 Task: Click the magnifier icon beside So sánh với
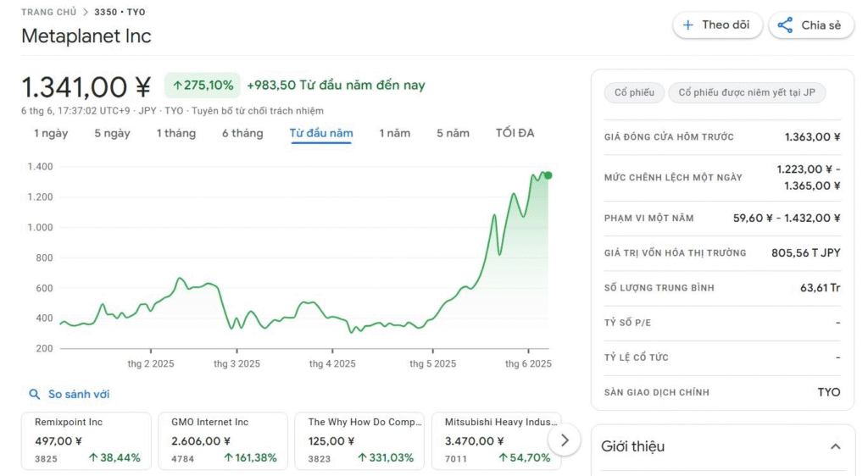34,394
